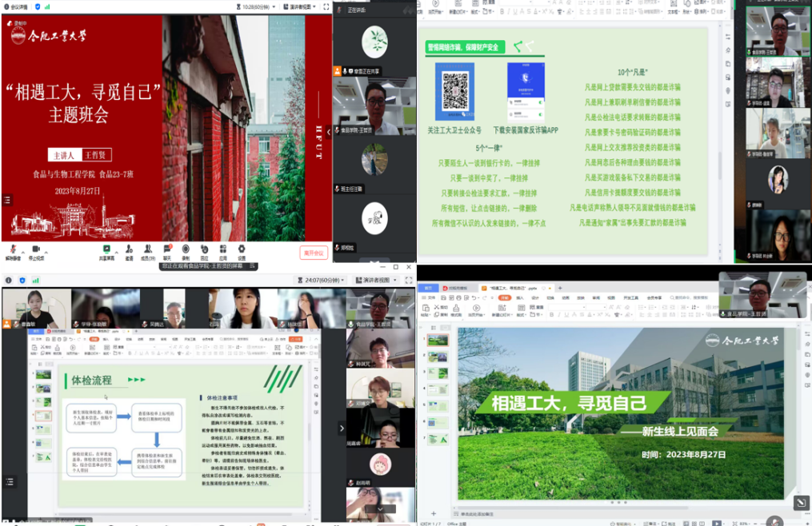Click the Unmute microphone icon
This screenshot has width=812, height=526.
[x=12, y=249]
